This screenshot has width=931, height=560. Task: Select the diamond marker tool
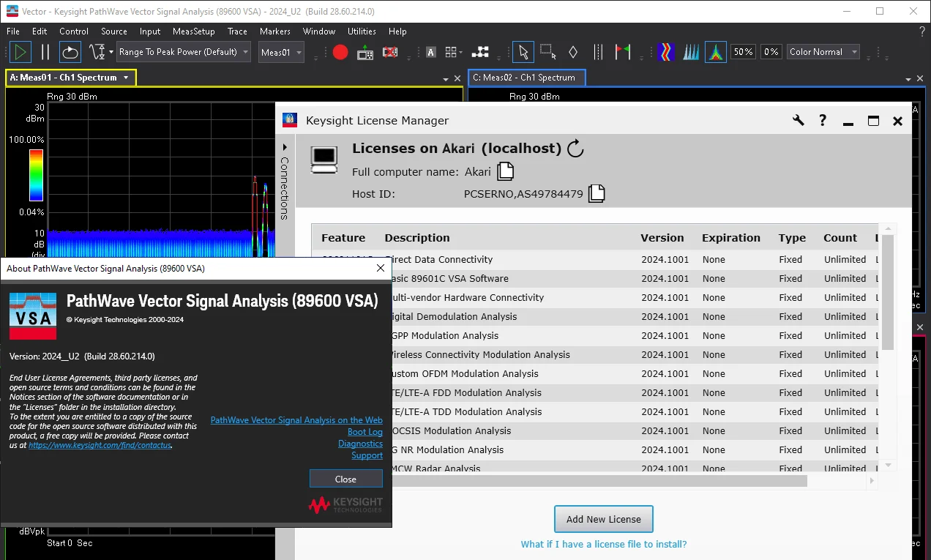[x=573, y=52]
